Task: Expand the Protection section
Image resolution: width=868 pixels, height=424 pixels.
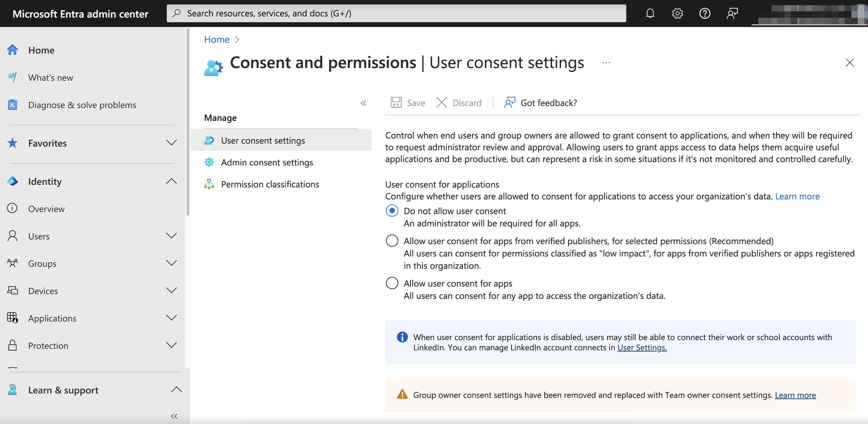Action: coord(172,345)
